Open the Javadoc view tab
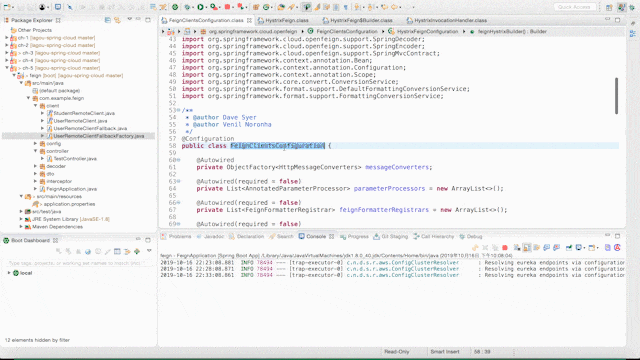640x360 pixels. 213,236
